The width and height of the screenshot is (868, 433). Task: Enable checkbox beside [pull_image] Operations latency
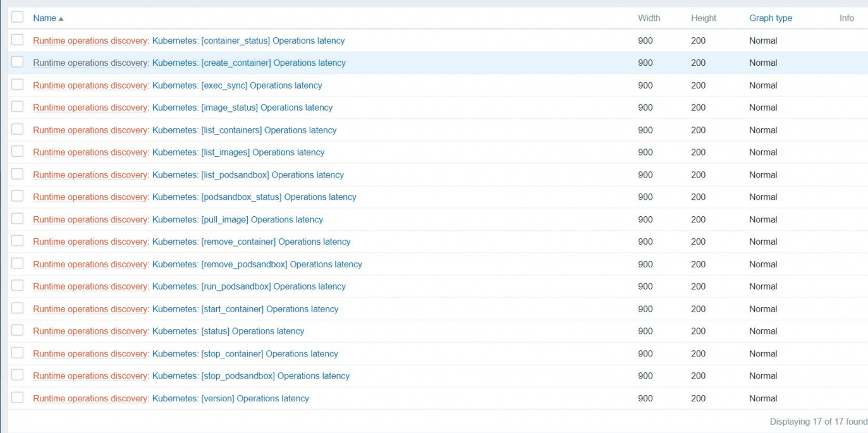pos(18,219)
